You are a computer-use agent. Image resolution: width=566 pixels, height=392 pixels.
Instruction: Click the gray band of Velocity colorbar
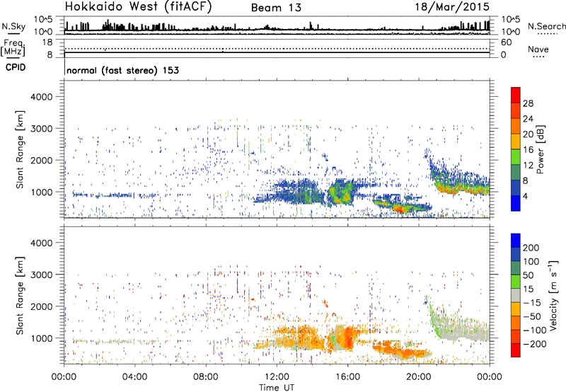tap(516, 295)
